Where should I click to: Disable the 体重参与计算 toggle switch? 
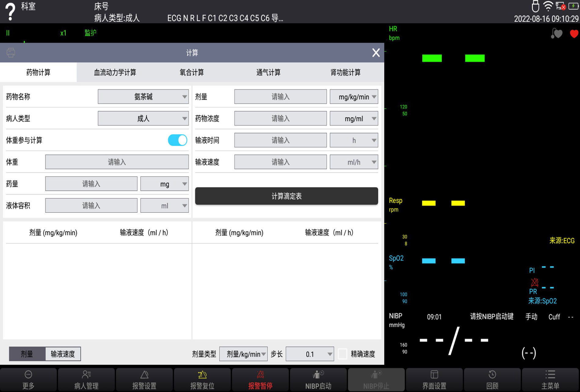177,140
